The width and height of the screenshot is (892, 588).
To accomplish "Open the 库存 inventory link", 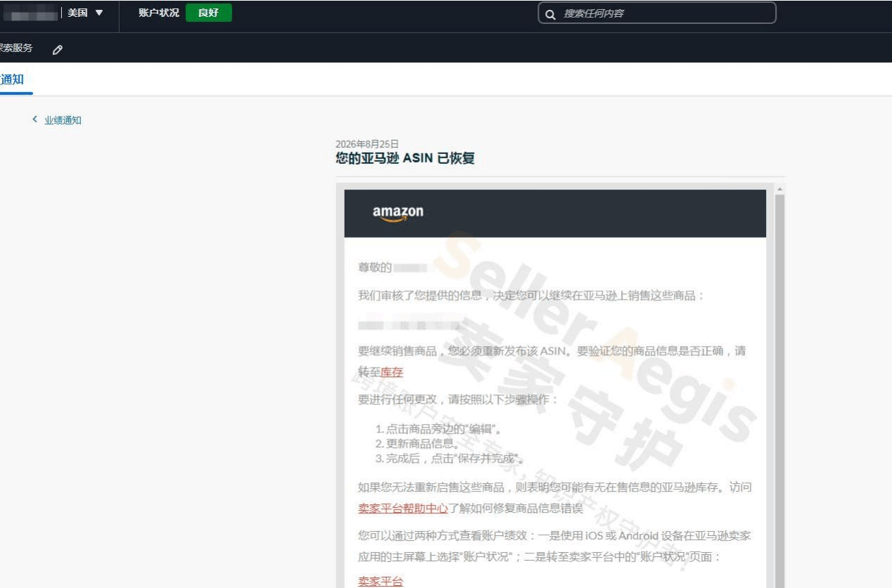I will 392,372.
